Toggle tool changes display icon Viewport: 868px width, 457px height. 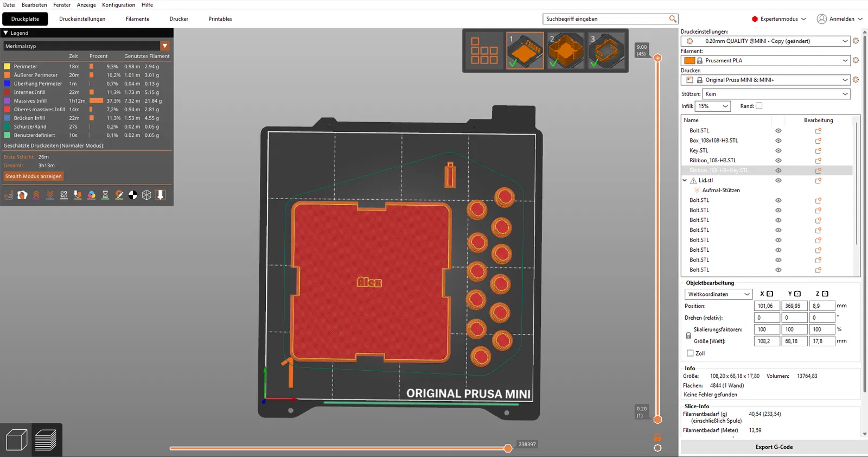pos(78,195)
